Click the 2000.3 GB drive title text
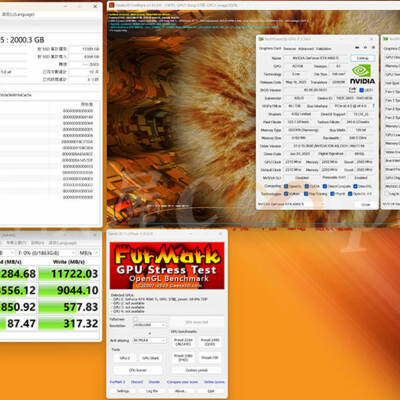Screen dimensions: 400x400 [x=22, y=40]
